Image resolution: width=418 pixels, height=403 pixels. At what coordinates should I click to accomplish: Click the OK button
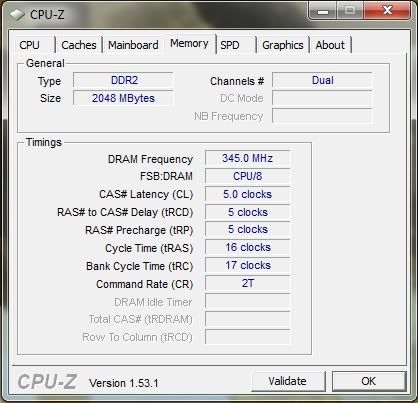pos(369,381)
